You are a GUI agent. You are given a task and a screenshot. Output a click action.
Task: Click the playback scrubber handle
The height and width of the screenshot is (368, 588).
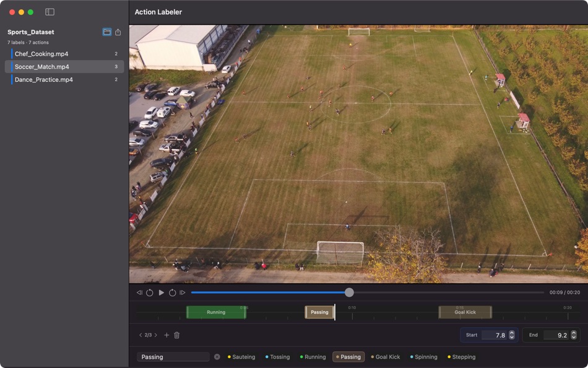tap(349, 292)
